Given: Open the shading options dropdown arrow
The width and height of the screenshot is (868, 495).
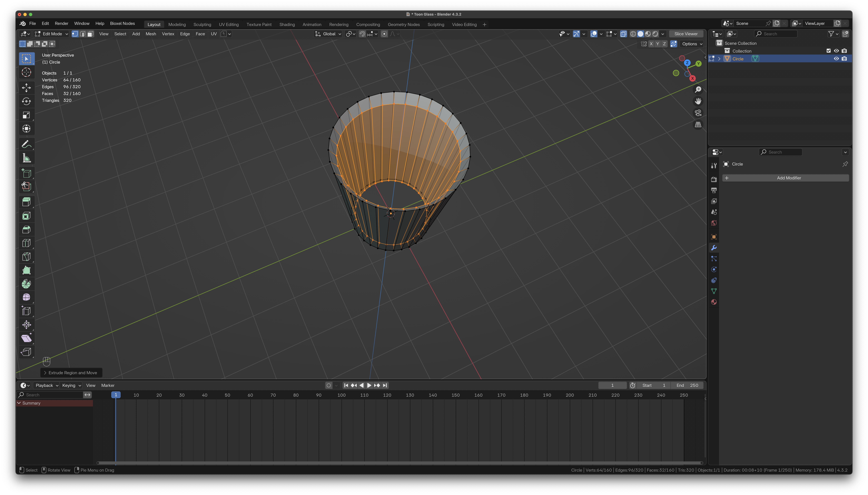Looking at the screenshot, I should (x=663, y=34).
